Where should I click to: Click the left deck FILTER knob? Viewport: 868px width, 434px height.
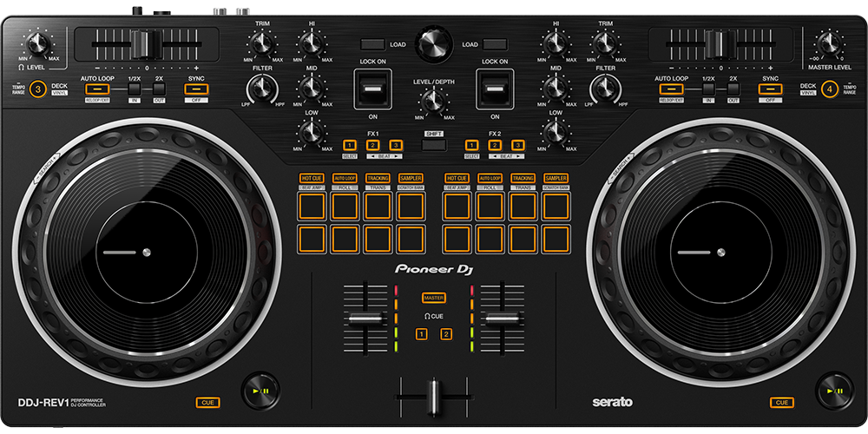[261, 89]
